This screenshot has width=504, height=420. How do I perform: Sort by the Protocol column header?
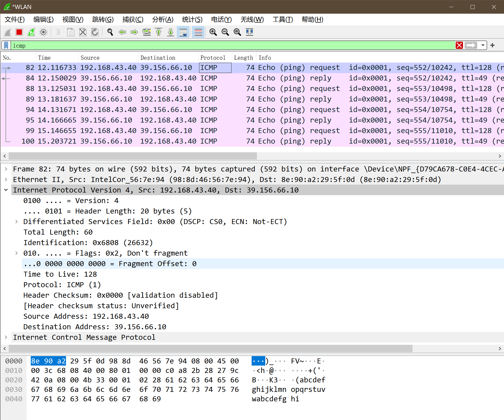click(215, 58)
